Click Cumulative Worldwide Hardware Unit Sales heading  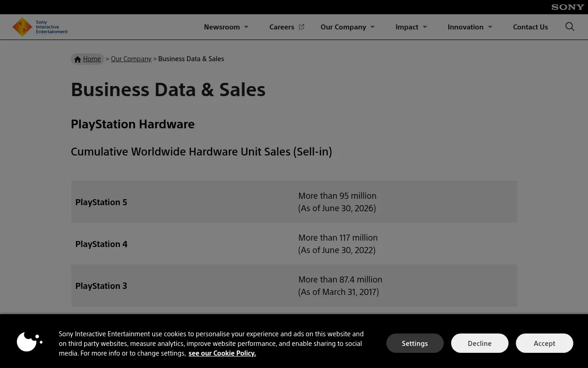coord(201,152)
